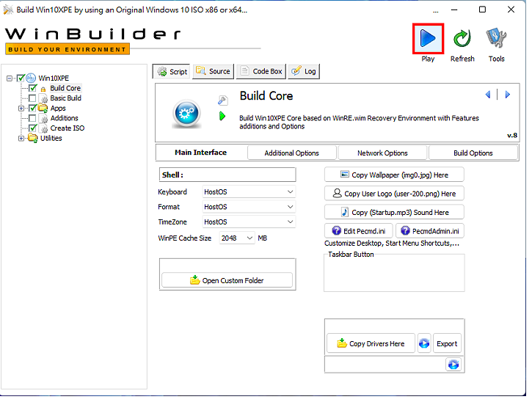Open the Log tab
The width and height of the screenshot is (532, 402).
[304, 71]
